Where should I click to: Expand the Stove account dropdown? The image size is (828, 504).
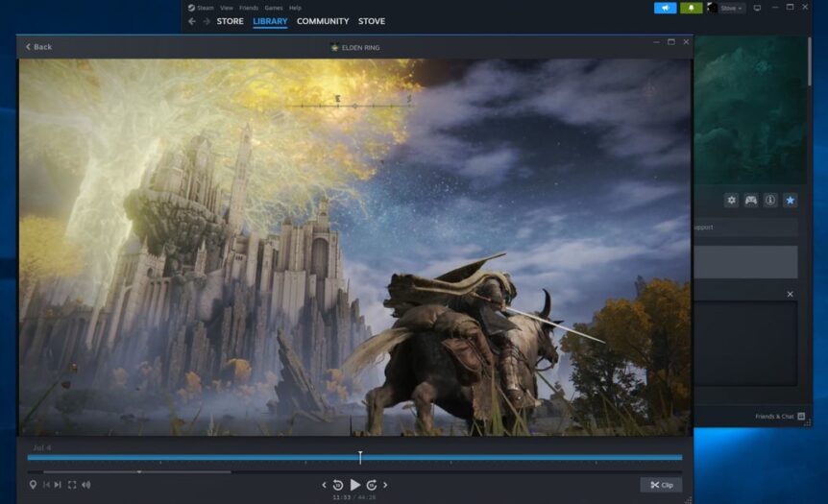pyautogui.click(x=732, y=8)
